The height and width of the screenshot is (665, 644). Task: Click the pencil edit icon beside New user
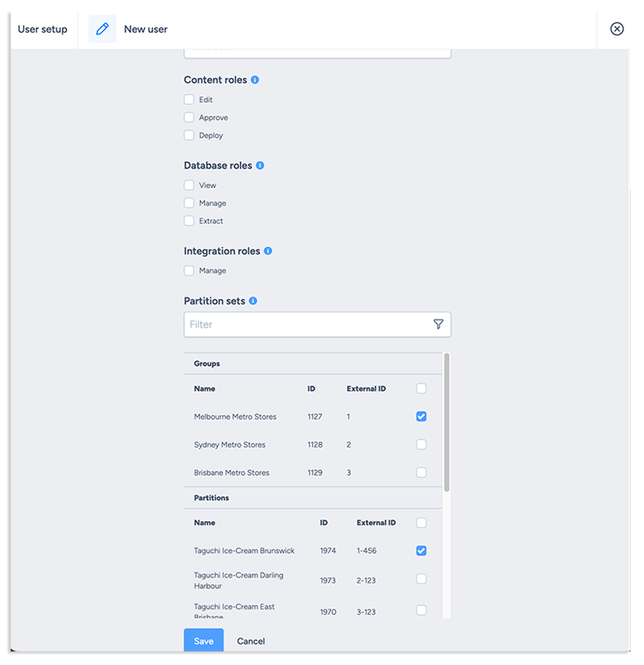(102, 29)
